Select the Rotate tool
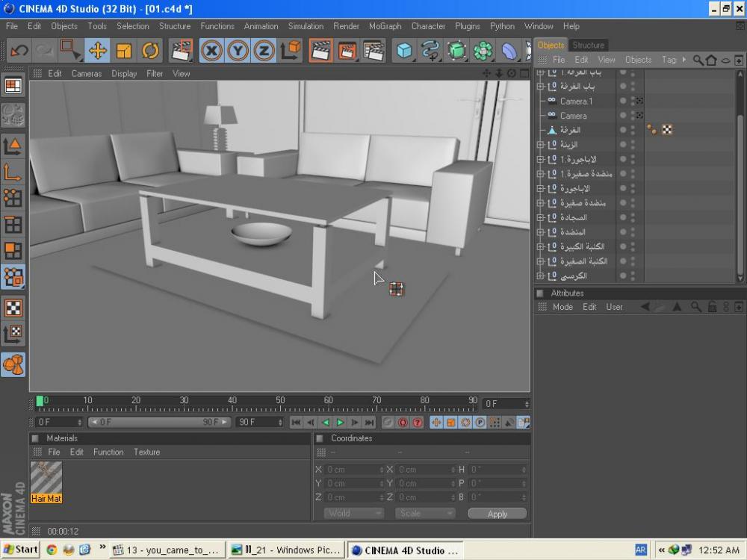Screen dimensions: 747x560 click(150, 51)
